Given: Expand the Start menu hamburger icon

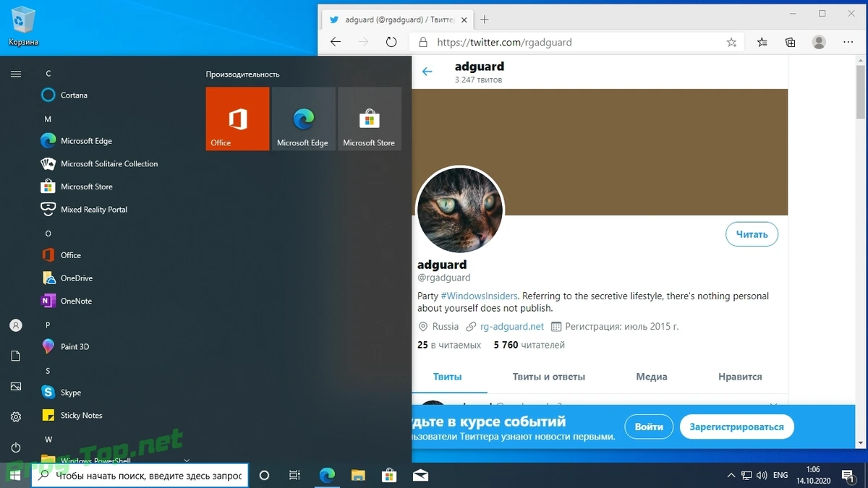Looking at the screenshot, I should [x=16, y=74].
